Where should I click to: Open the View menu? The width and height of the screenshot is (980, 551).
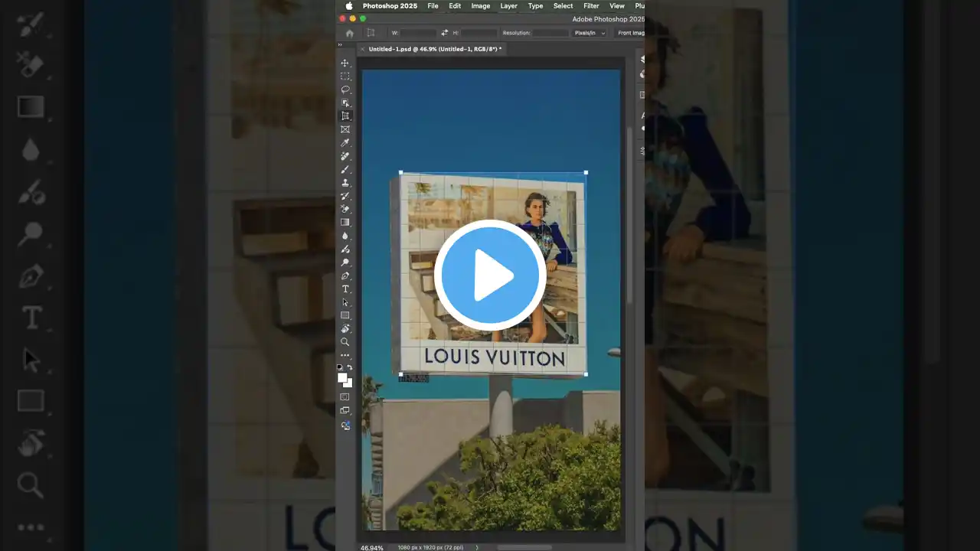click(617, 6)
